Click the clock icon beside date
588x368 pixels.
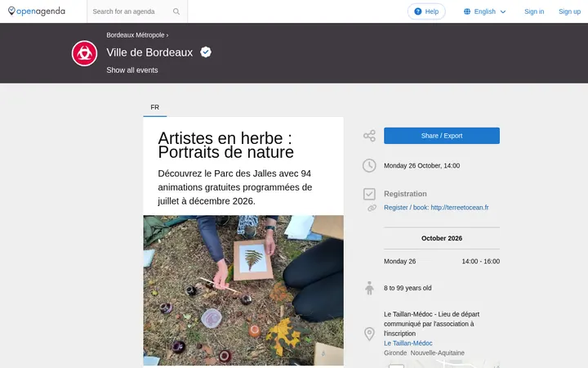[x=369, y=165]
